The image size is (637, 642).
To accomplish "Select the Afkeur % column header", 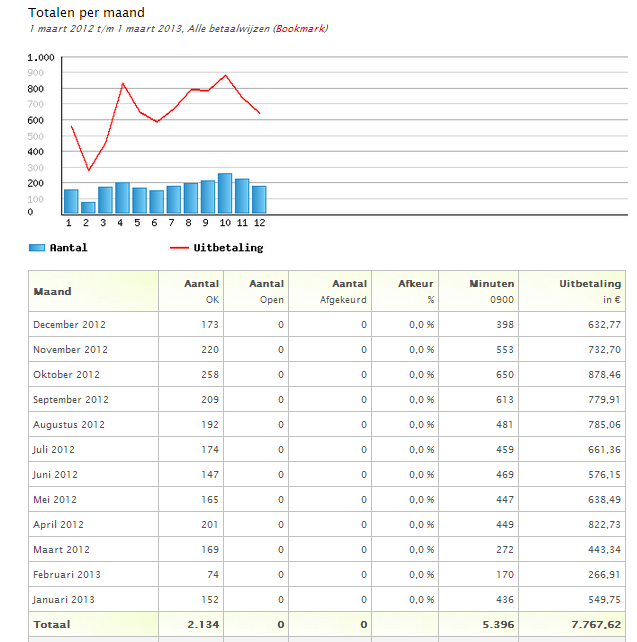I will (405, 291).
